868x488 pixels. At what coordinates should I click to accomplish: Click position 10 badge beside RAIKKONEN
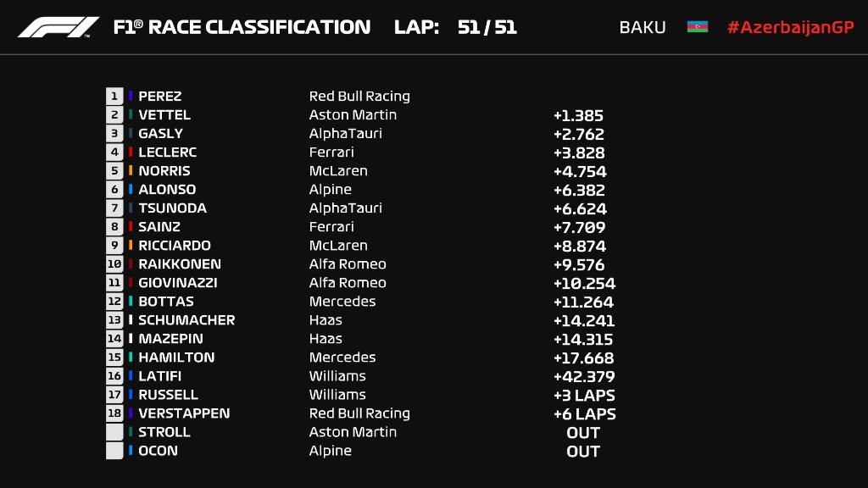tap(114, 264)
